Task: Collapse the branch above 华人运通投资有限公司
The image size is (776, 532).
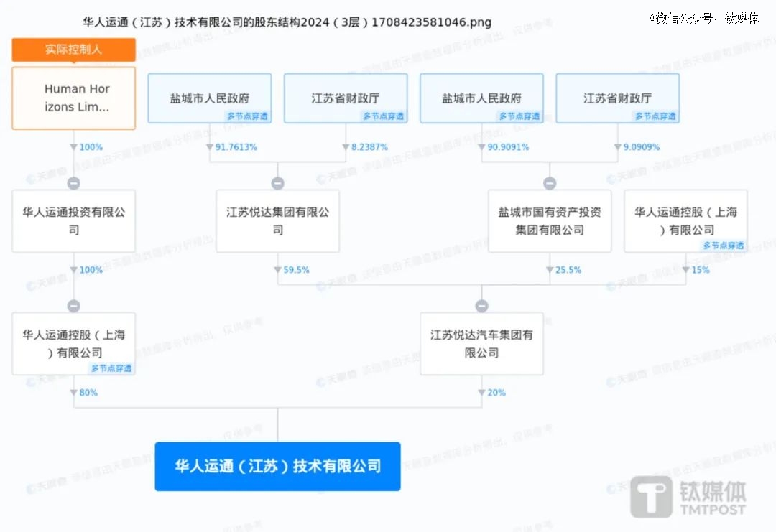Action: coord(74,183)
